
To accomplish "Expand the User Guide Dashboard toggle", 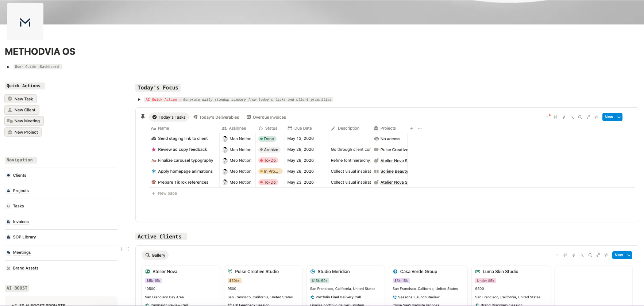I will 8,67.
